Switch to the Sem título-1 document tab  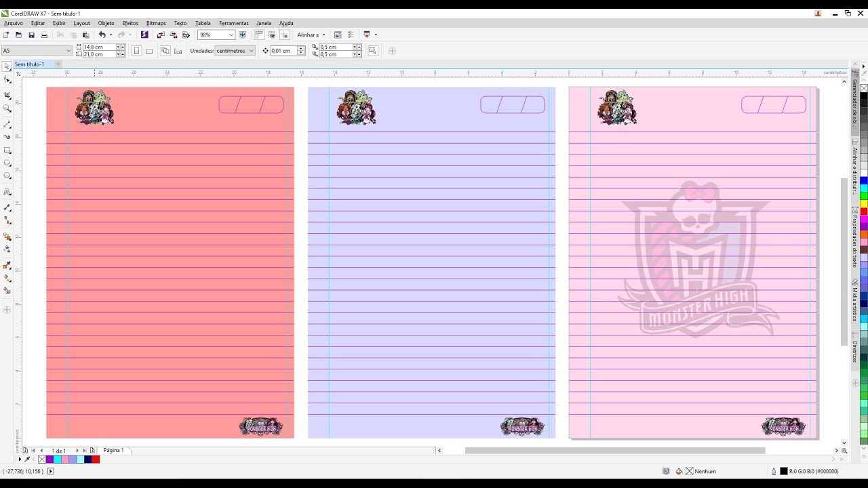click(x=29, y=64)
